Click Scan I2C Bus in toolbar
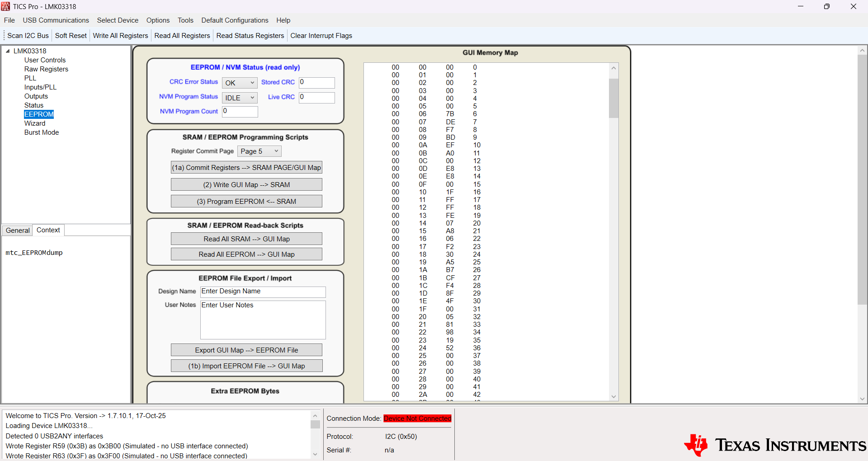Image resolution: width=868 pixels, height=461 pixels. pos(28,36)
